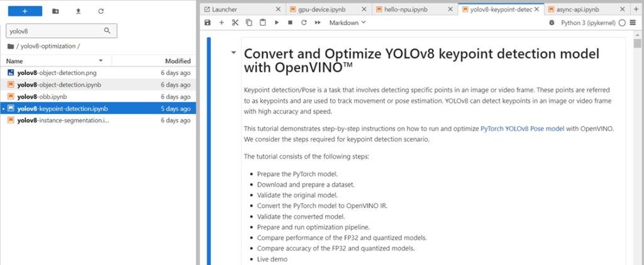Click 'Validate the converted model.' bullet
The width and height of the screenshot is (644, 265).
(301, 217)
